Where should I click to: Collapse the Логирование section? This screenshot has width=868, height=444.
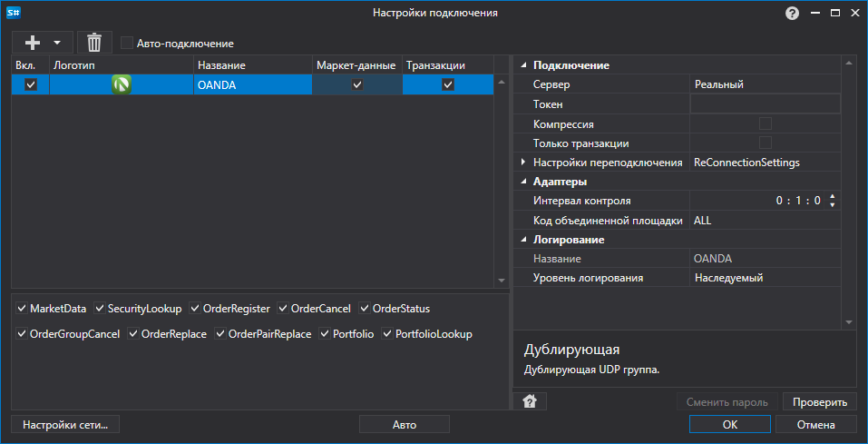(523, 240)
